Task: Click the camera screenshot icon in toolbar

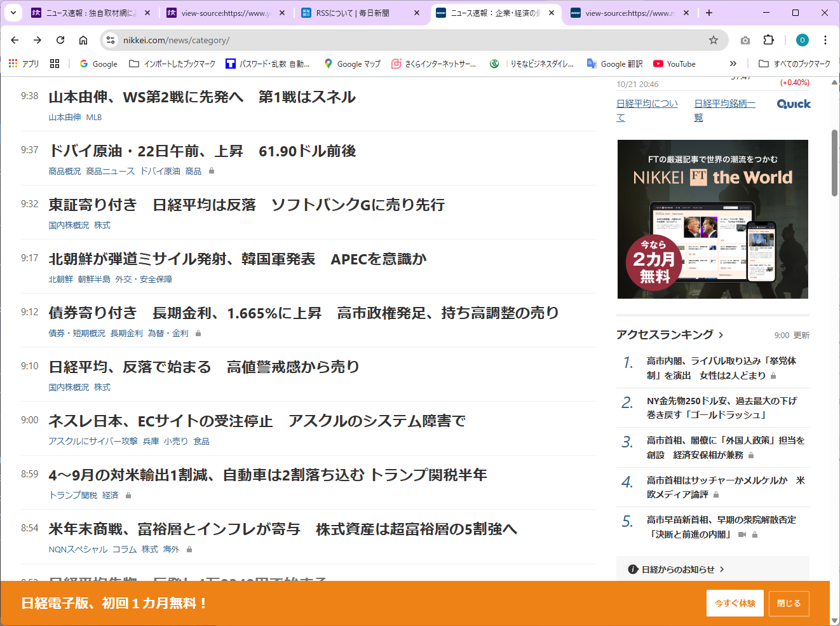Action: pos(745,40)
